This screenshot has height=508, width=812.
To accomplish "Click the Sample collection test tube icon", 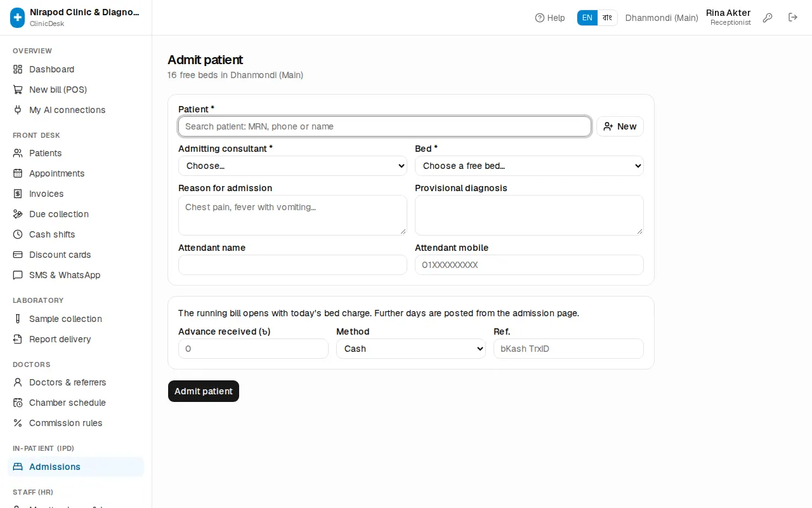I will pyautogui.click(x=18, y=319).
